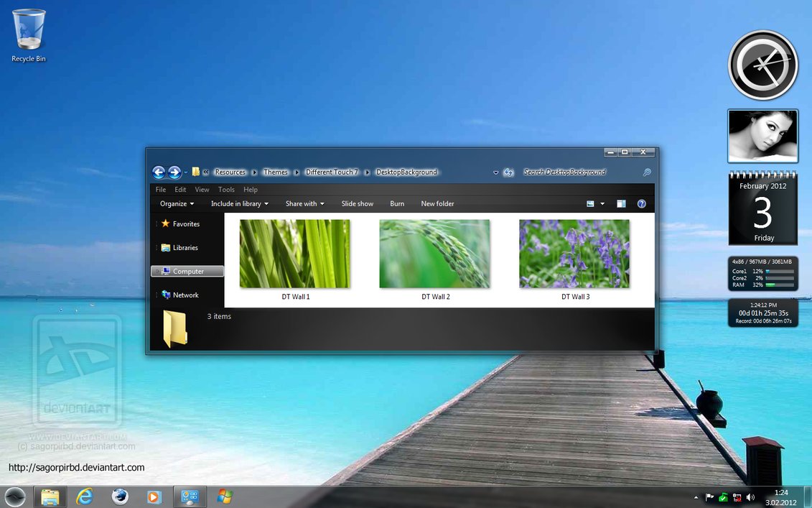Click the refresh icon beside the address bar
The image size is (812, 508).
pos(508,172)
